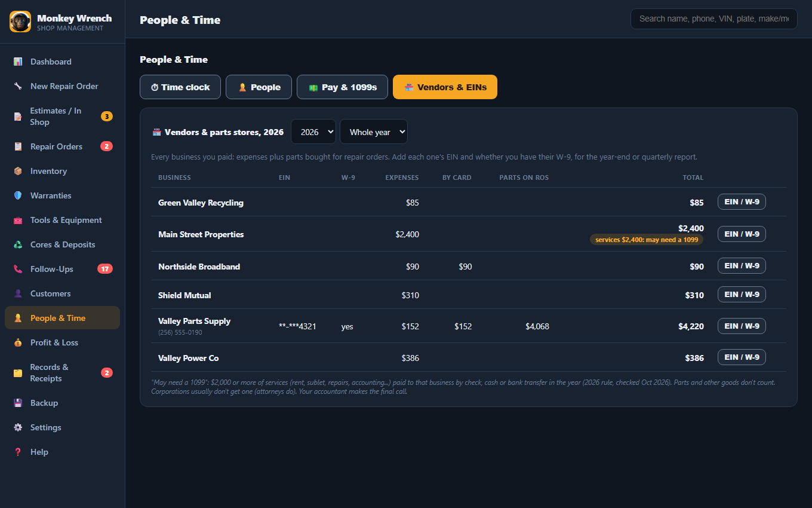Image resolution: width=812 pixels, height=508 pixels.
Task: Click the Help question mark icon
Action: pyautogui.click(x=18, y=452)
